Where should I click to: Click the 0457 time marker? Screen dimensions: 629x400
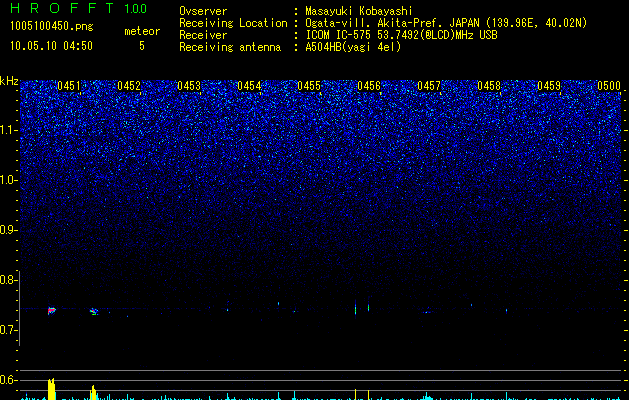tap(429, 86)
